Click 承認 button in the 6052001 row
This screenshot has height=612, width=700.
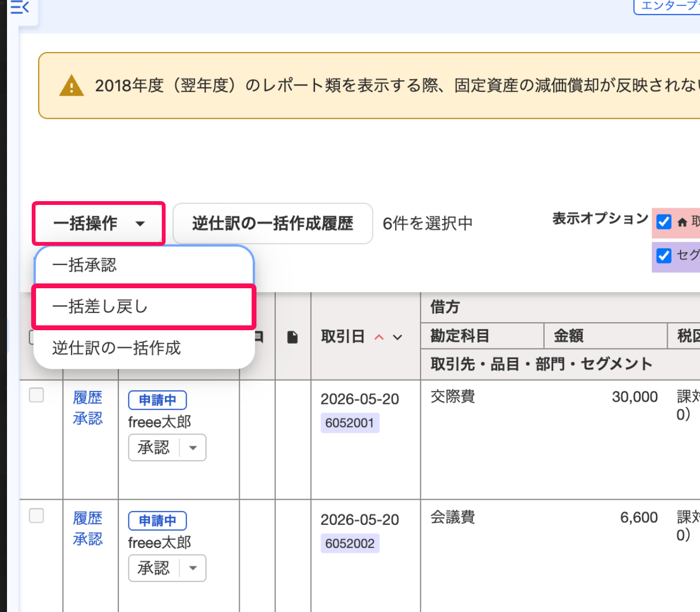pos(154,447)
